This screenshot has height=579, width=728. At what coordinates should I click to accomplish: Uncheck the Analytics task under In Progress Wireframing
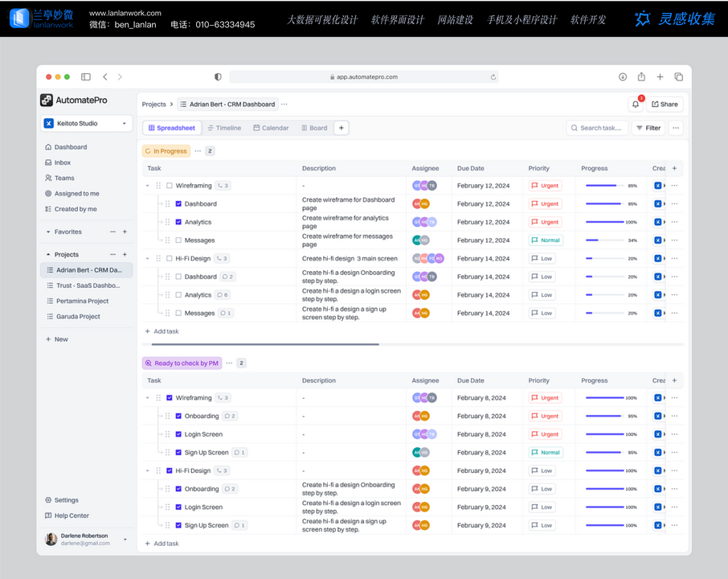[178, 222]
